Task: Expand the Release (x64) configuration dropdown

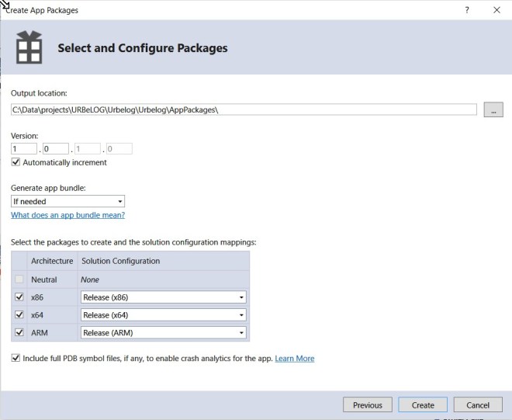Action: 164,314
